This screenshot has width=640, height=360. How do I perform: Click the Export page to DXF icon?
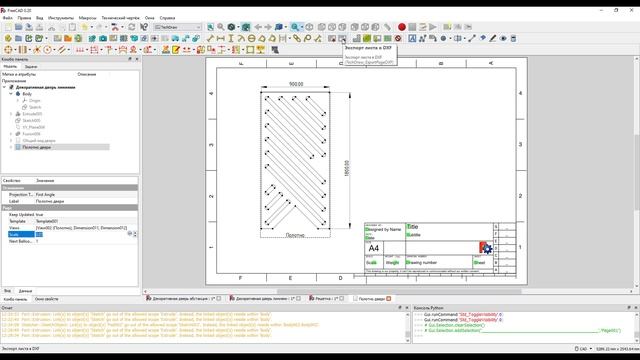[x=342, y=38]
